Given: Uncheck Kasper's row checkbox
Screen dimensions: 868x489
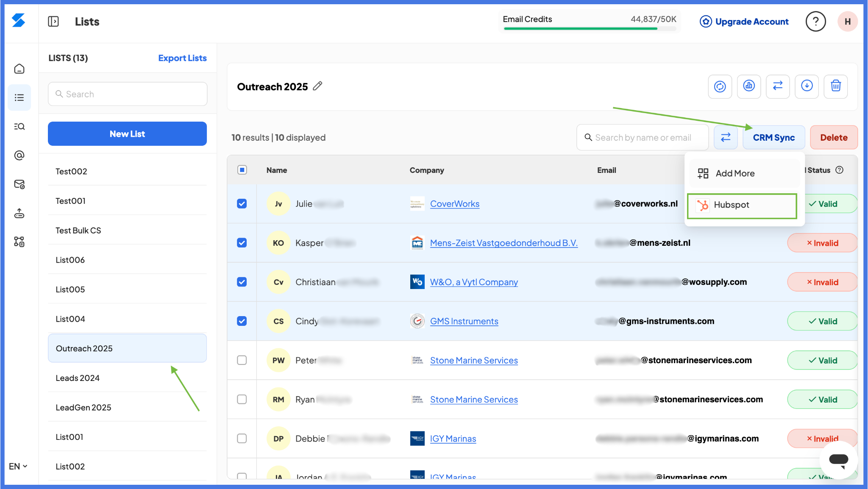Looking at the screenshot, I should [x=242, y=243].
